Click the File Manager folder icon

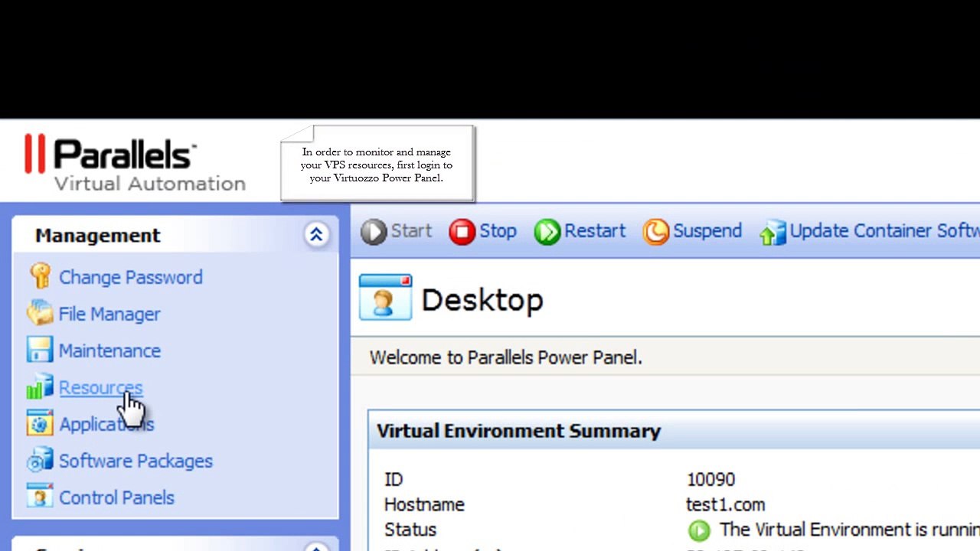point(40,313)
